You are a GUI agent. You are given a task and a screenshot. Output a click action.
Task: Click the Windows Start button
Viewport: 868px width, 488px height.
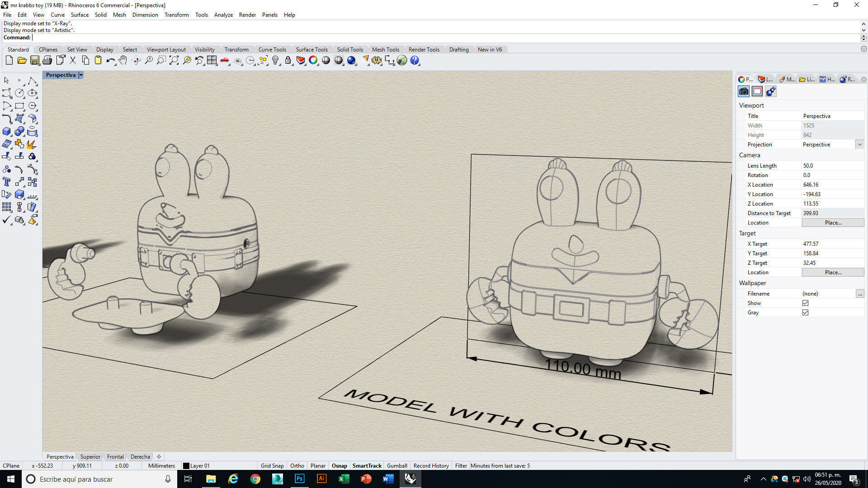pos(11,479)
